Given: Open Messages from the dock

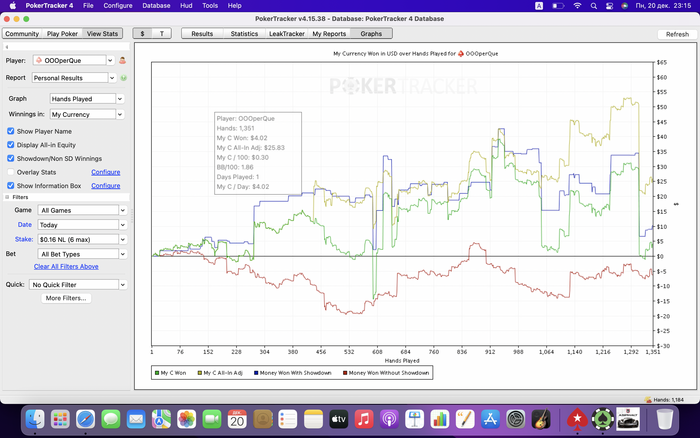Looking at the screenshot, I should pos(111,419).
